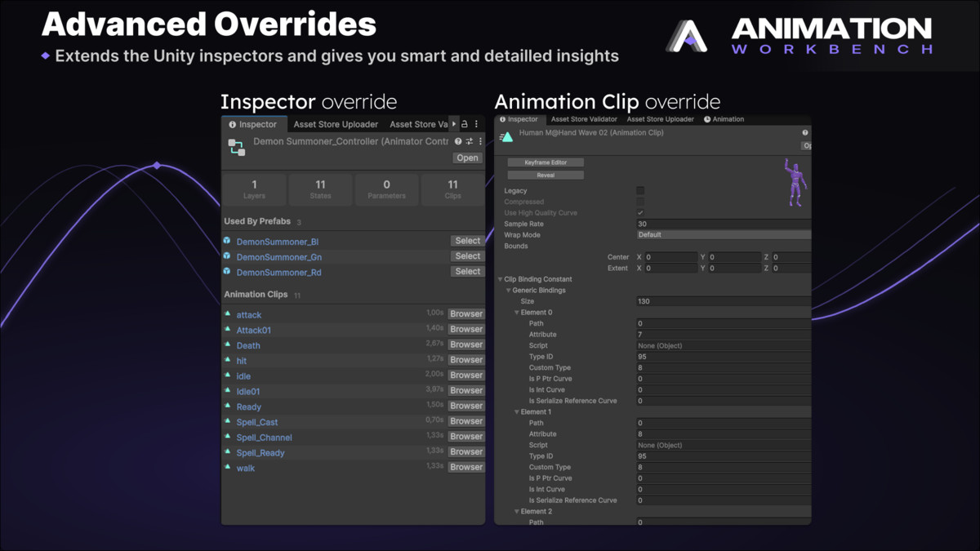Click the Animation Clip asset icon in header
980x551 pixels.
click(x=506, y=137)
